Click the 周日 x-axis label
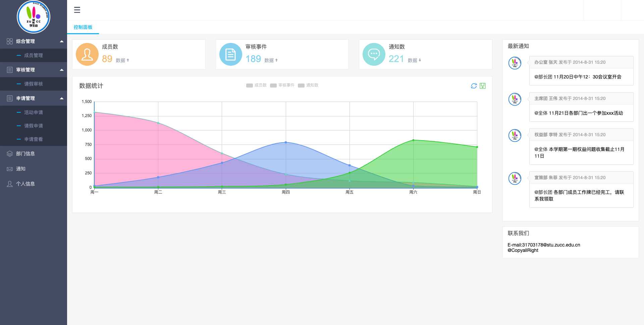This screenshot has height=325, width=644. tap(477, 192)
